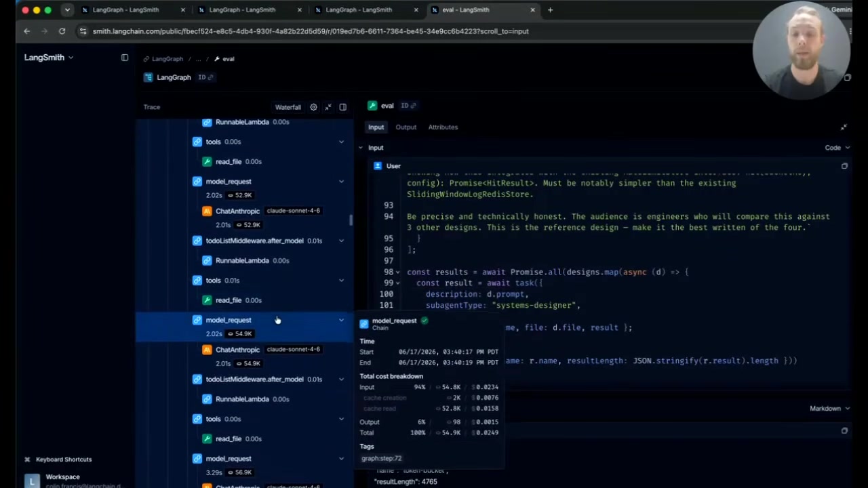The height and width of the screenshot is (488, 868).
Task: Open the Code format dropdown
Action: (x=837, y=148)
